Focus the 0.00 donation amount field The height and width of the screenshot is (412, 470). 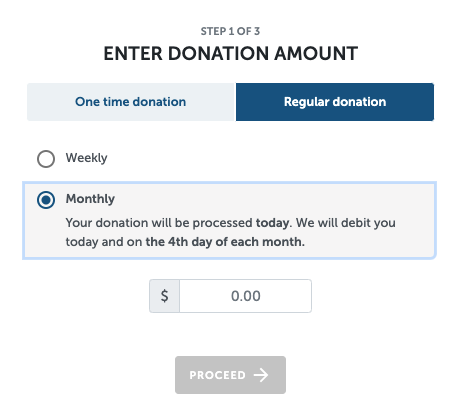[x=246, y=296]
